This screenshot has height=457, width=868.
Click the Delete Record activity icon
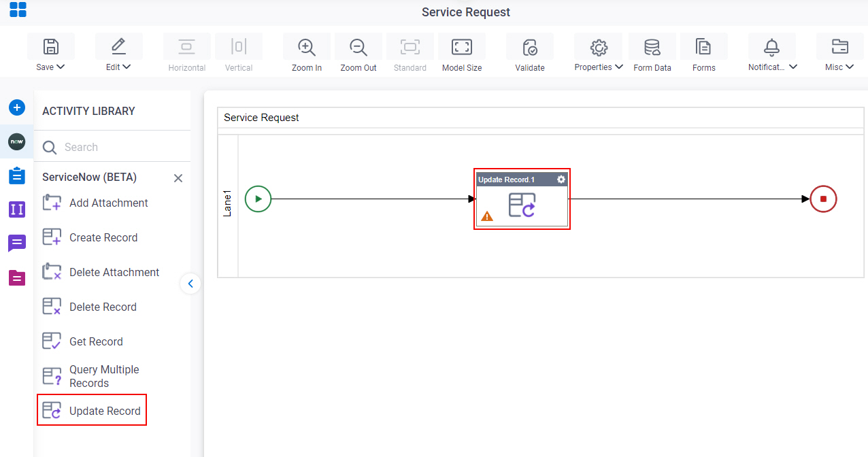pos(52,307)
